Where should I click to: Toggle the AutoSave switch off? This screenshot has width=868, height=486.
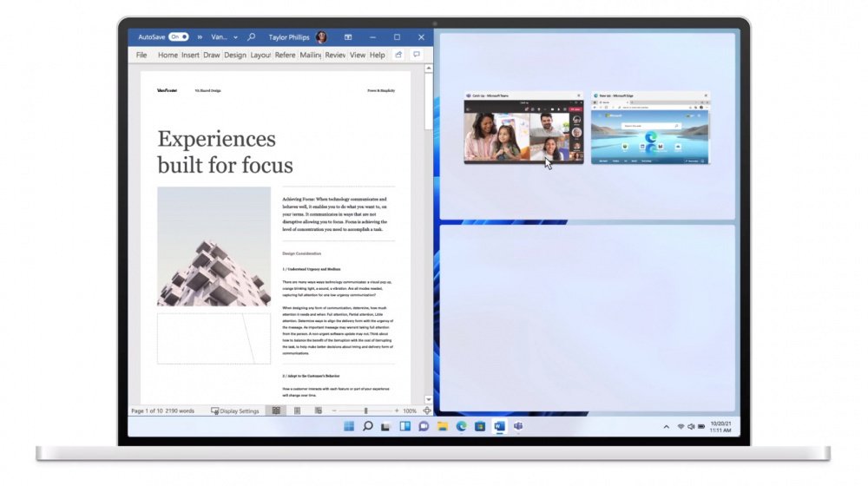[178, 37]
